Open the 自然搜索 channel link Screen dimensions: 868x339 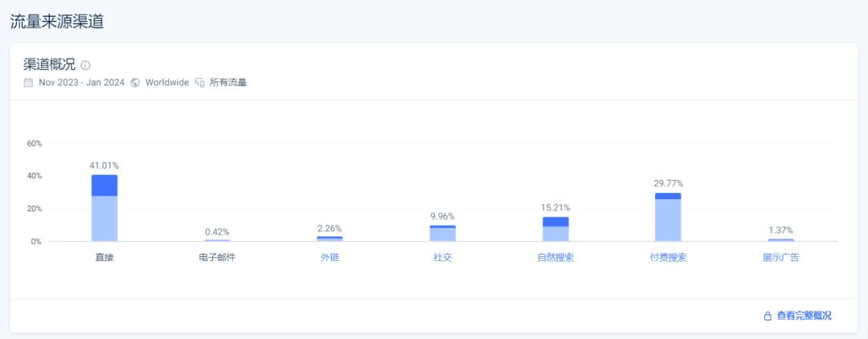(x=555, y=258)
